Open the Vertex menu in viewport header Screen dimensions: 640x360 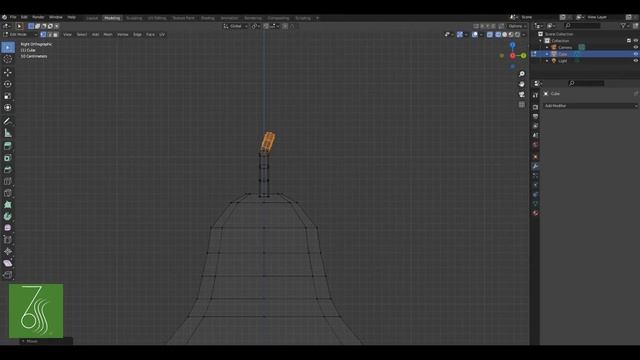123,35
